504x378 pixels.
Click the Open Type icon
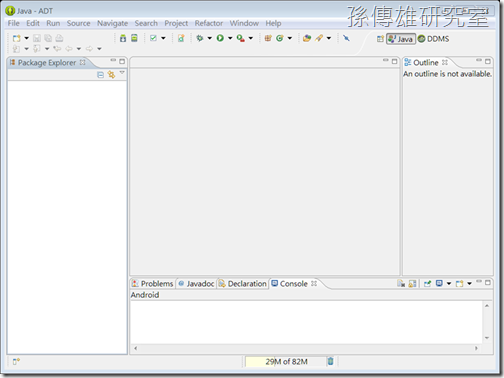coord(307,38)
